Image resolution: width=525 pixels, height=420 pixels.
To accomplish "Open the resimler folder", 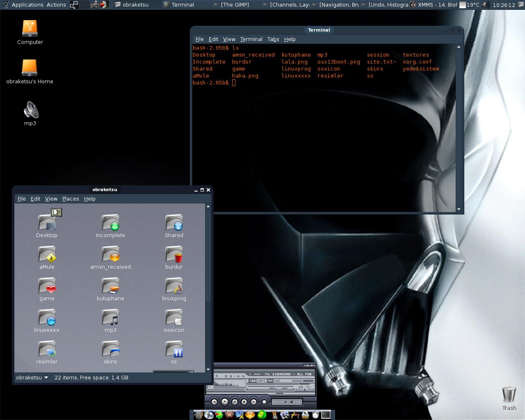I will (47, 352).
